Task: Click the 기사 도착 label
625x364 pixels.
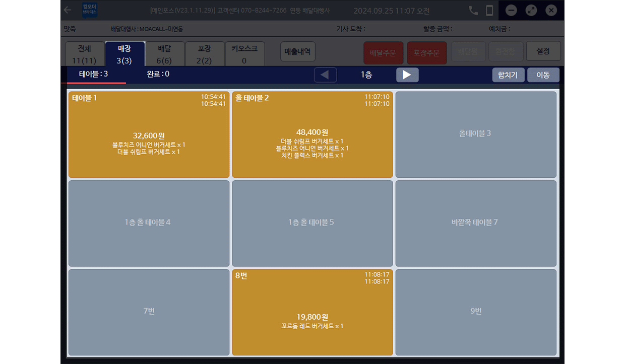Action: (351, 29)
